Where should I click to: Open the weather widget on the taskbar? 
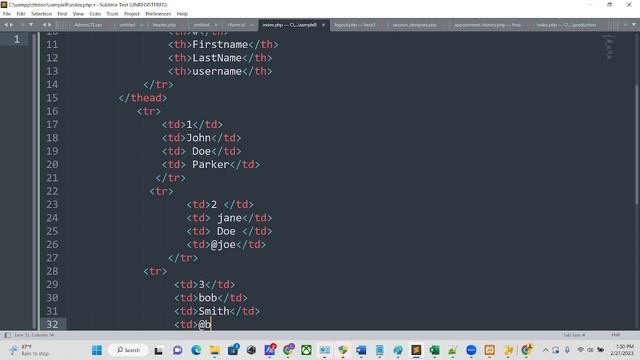coord(29,350)
